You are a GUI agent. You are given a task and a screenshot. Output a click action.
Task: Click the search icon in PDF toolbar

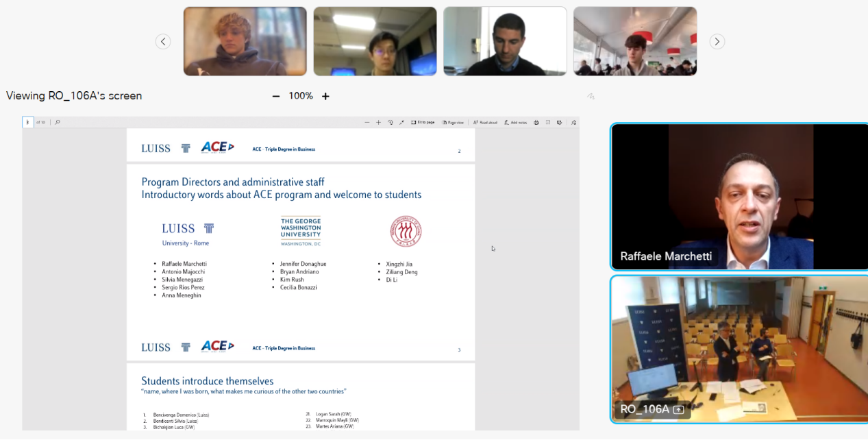tap(58, 123)
